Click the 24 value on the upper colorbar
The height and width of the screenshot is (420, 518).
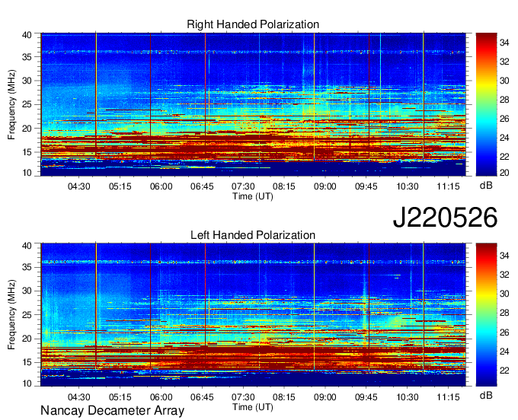pyautogui.click(x=504, y=138)
